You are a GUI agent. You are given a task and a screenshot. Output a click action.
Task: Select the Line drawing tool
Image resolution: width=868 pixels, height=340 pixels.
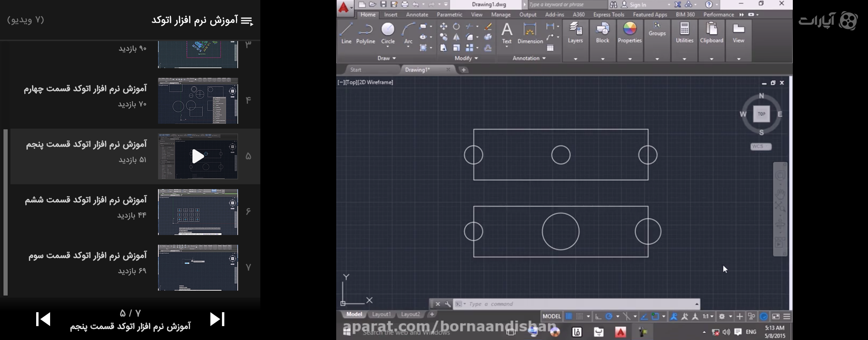(x=346, y=33)
